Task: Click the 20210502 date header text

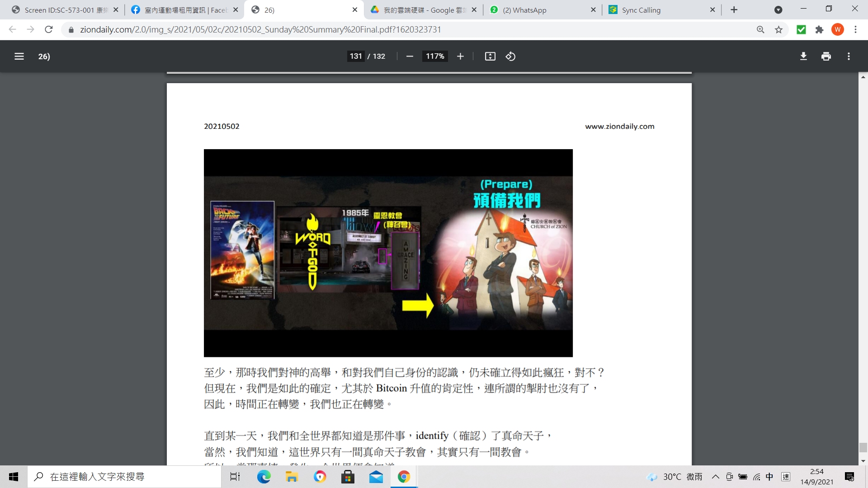Action: tap(222, 127)
